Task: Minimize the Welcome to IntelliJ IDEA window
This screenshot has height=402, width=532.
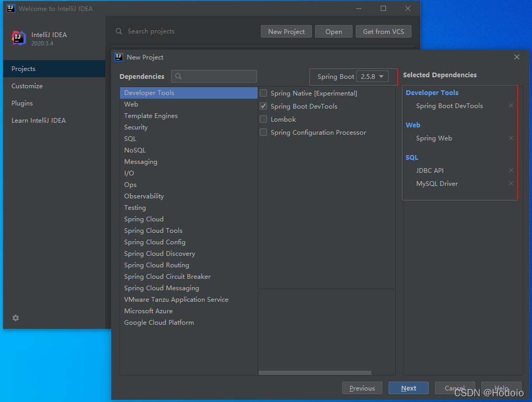Action: [x=359, y=8]
